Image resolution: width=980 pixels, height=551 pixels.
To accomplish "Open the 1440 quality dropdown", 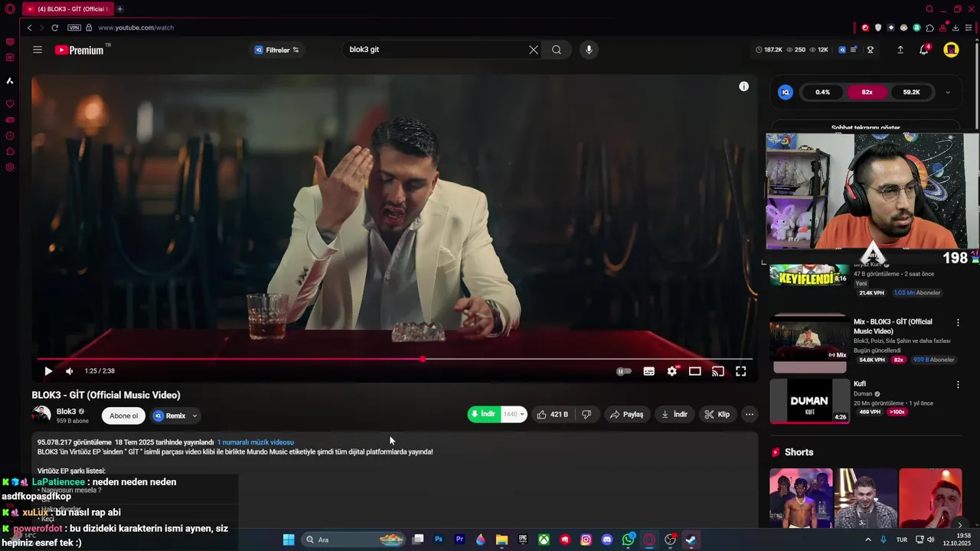I will [514, 414].
